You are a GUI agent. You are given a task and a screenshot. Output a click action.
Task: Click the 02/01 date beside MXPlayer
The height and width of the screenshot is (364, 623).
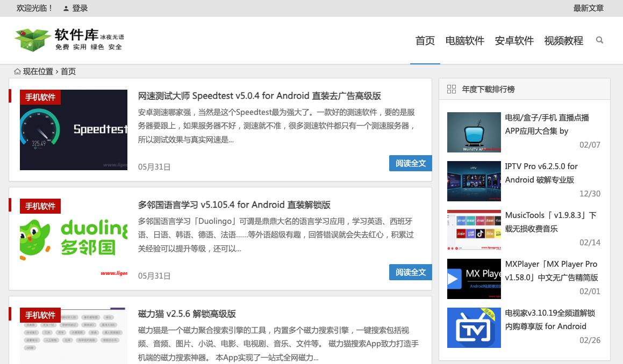[590, 292]
